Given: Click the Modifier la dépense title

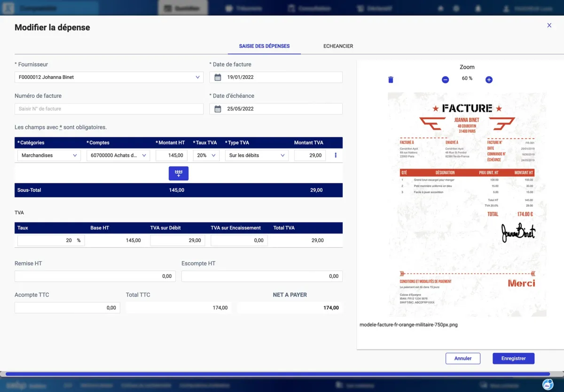Looking at the screenshot, I should pyautogui.click(x=52, y=27).
